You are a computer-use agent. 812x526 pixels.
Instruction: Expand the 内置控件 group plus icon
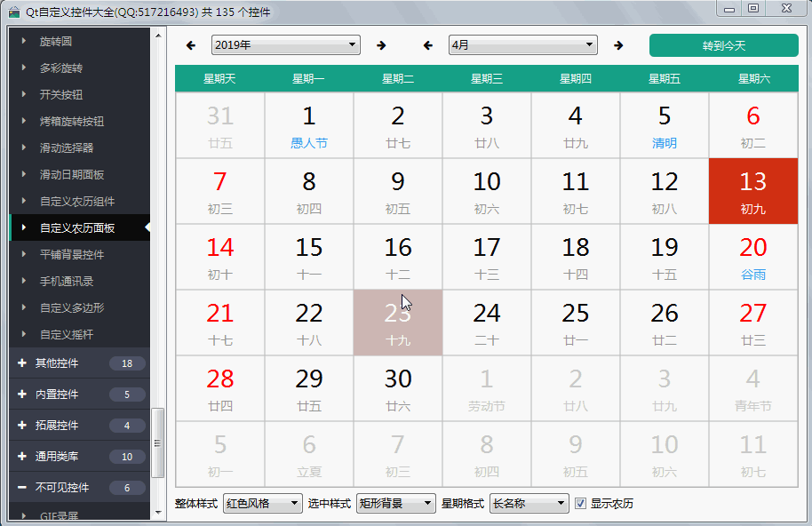pyautogui.click(x=22, y=394)
